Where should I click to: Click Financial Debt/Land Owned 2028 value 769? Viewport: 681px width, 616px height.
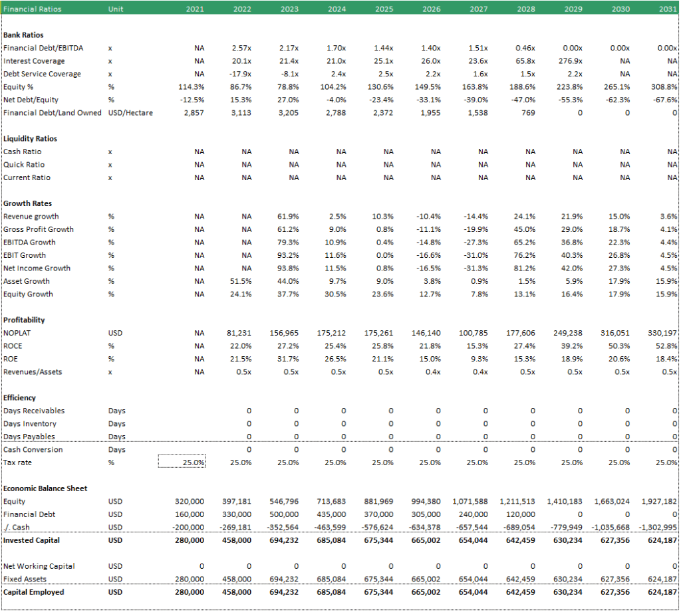tap(528, 113)
